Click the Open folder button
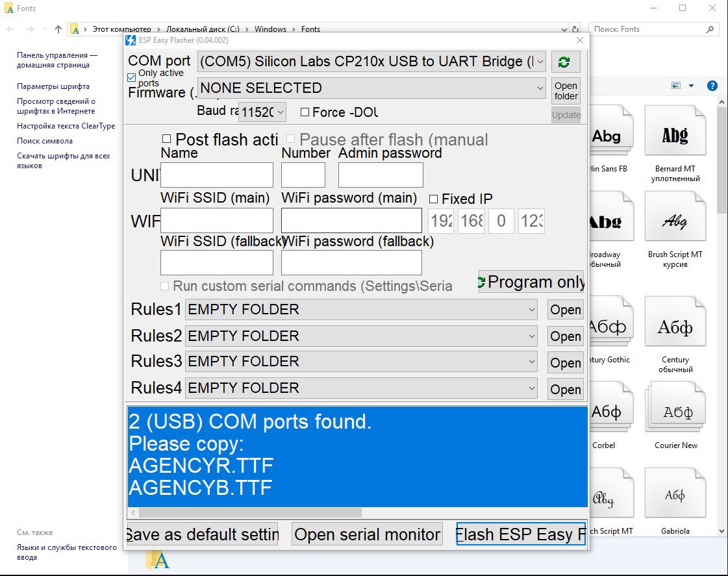Image resolution: width=728 pixels, height=576 pixels. [566, 91]
